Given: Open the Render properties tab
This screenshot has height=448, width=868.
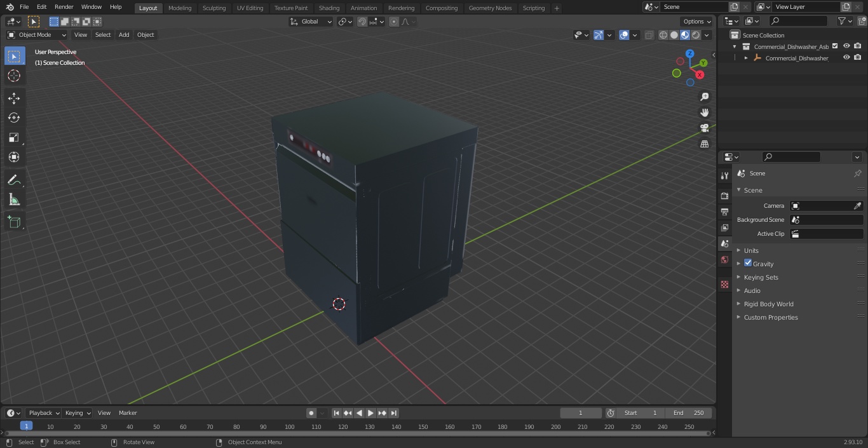Looking at the screenshot, I should coord(724,196).
